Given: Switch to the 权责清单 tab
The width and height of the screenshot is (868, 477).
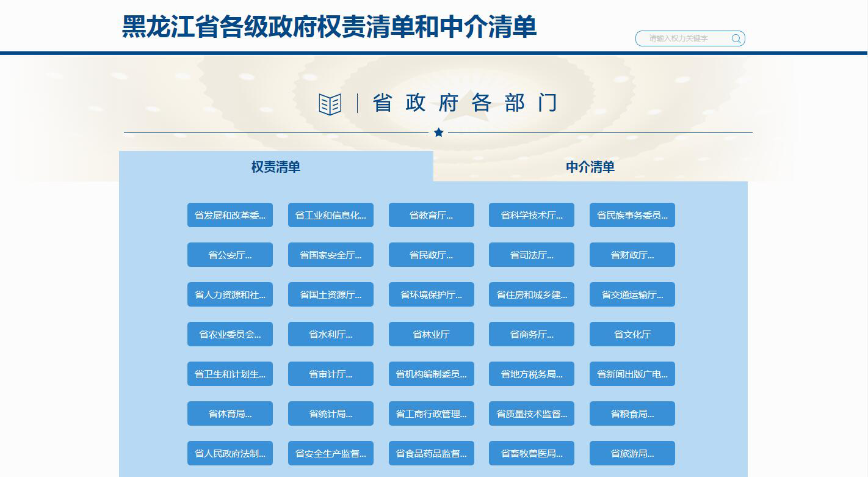Looking at the screenshot, I should (276, 167).
